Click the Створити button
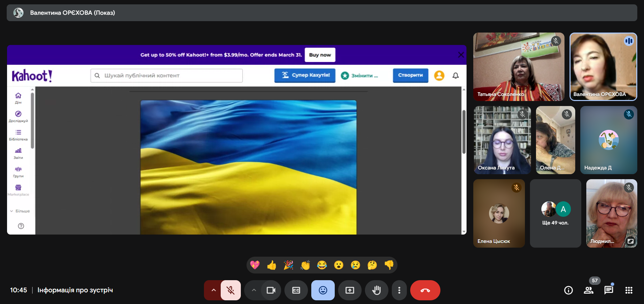Image resolution: width=644 pixels, height=304 pixels. (x=410, y=75)
